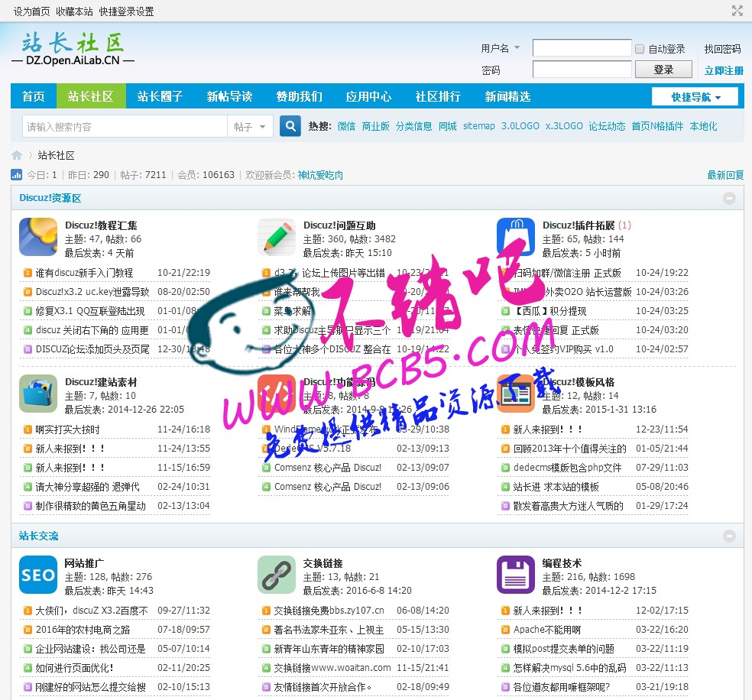Open thread 【西瓜】积分提现
Screen dimensions: 752x700
(549, 311)
